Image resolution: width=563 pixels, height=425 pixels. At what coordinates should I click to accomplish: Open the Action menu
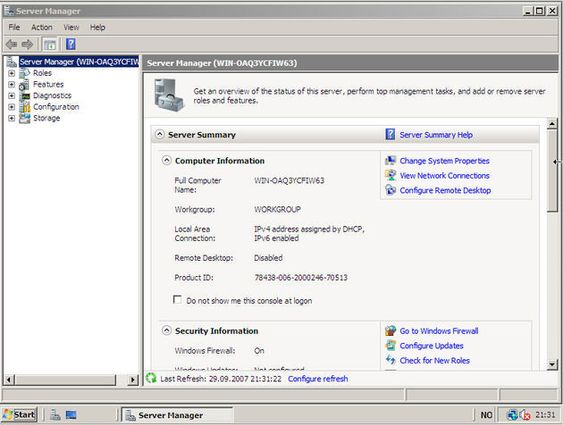click(x=42, y=27)
